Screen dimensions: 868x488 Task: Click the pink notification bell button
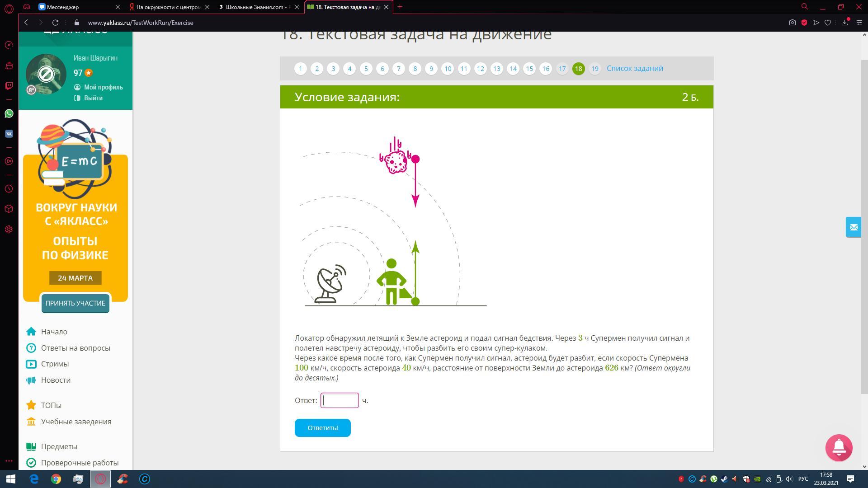point(839,448)
